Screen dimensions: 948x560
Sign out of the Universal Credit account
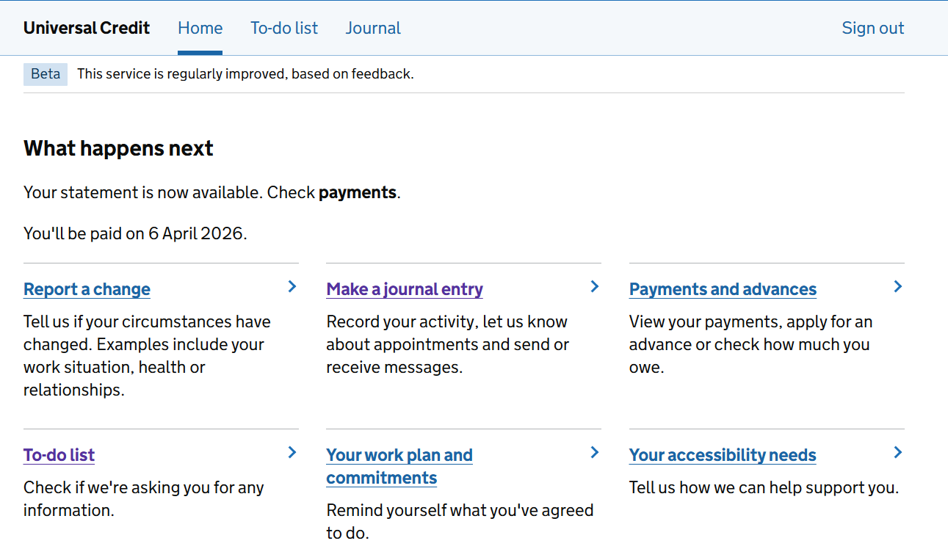coord(872,29)
